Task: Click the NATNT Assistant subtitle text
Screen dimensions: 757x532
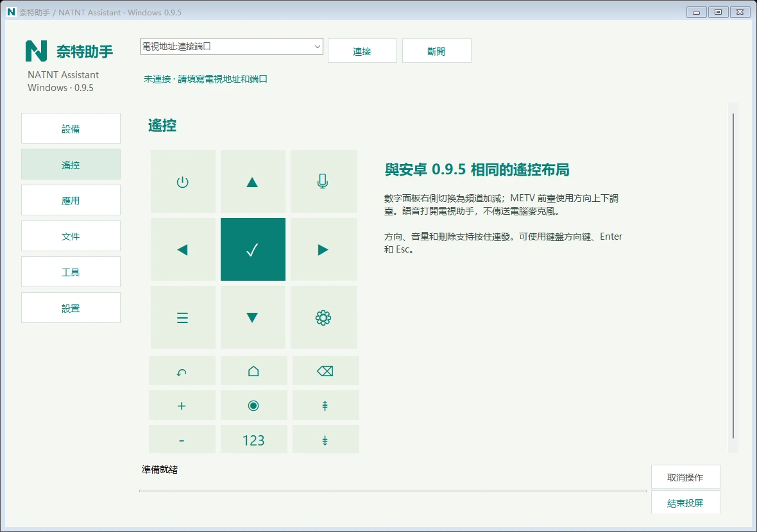Action: pyautogui.click(x=64, y=75)
